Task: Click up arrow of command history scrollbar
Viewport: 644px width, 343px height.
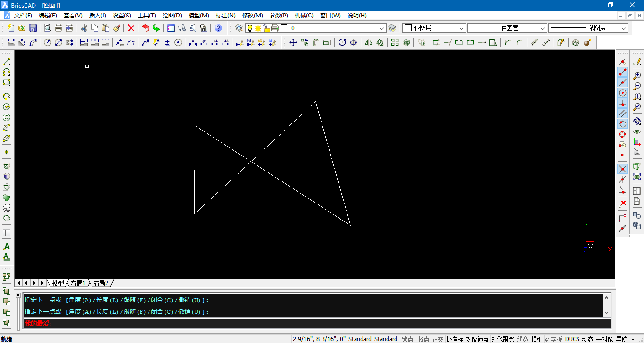Action: (x=607, y=297)
